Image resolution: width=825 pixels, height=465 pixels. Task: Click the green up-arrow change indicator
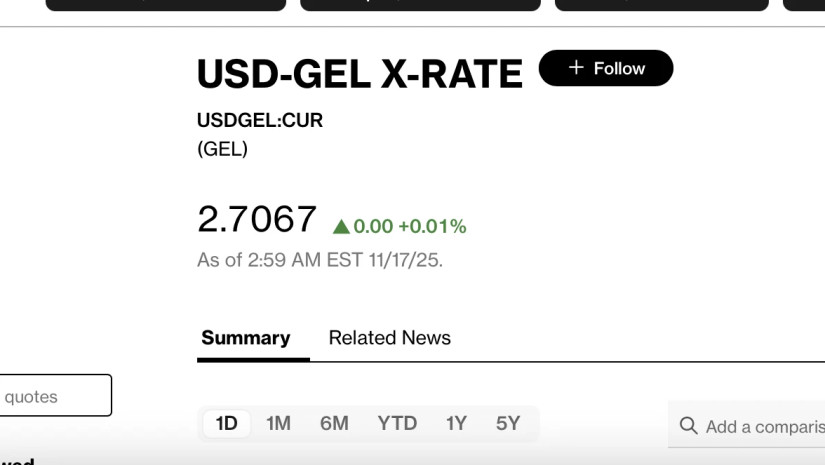pyautogui.click(x=341, y=227)
